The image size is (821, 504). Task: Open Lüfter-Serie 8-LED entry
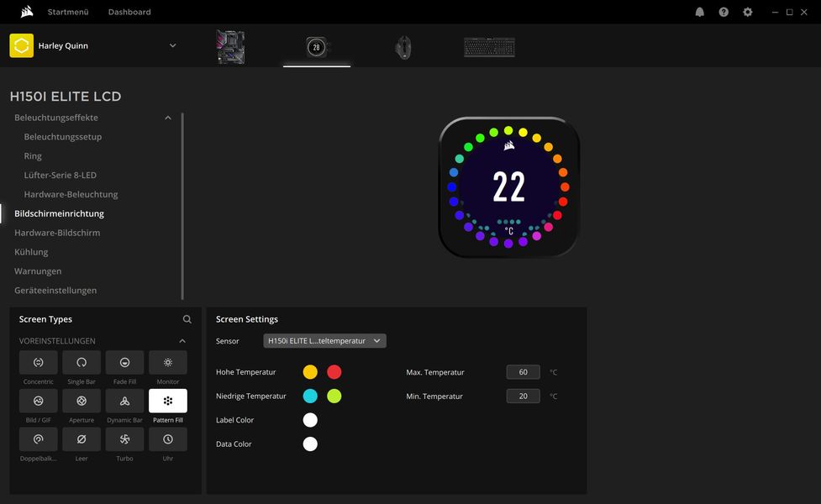61,175
